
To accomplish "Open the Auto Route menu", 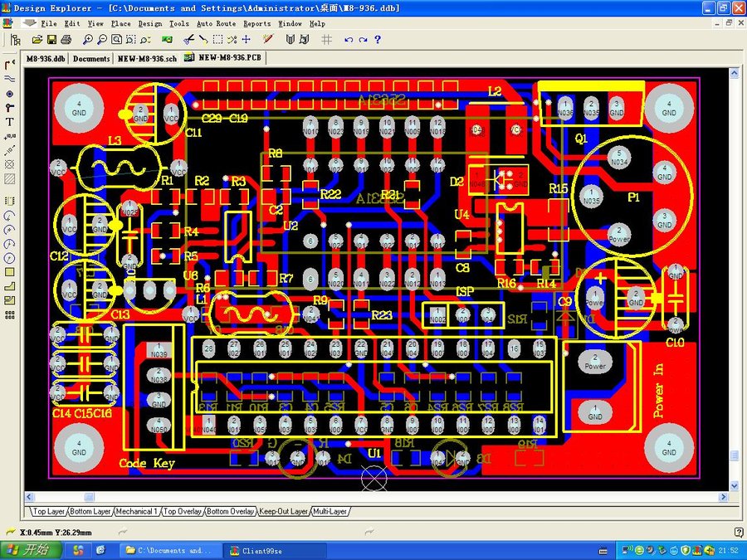I will coord(215,23).
